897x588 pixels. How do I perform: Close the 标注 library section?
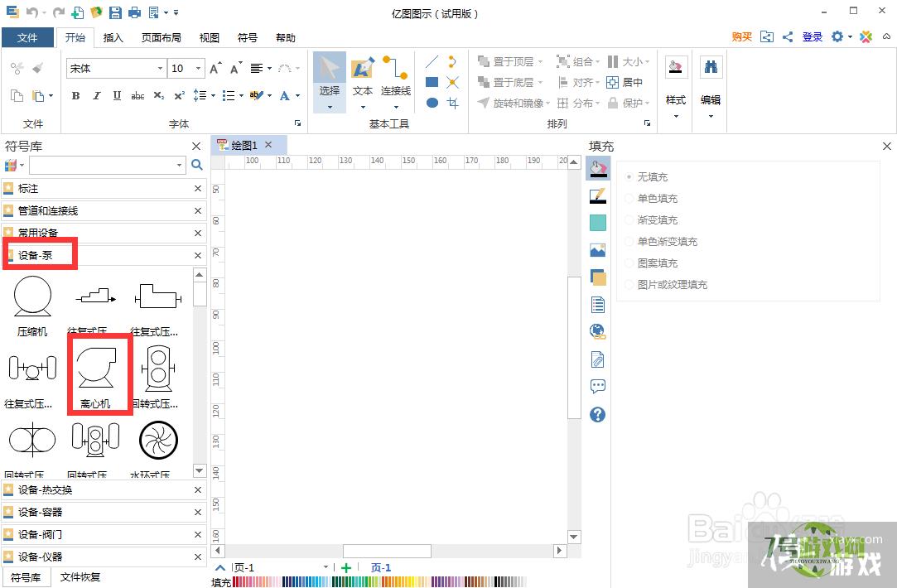coord(197,188)
